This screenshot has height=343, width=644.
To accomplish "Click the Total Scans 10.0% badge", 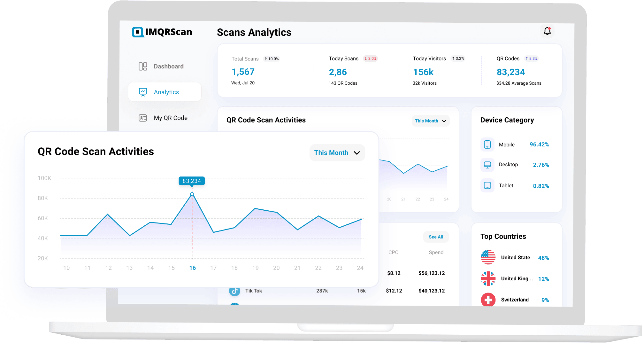I will (x=271, y=59).
